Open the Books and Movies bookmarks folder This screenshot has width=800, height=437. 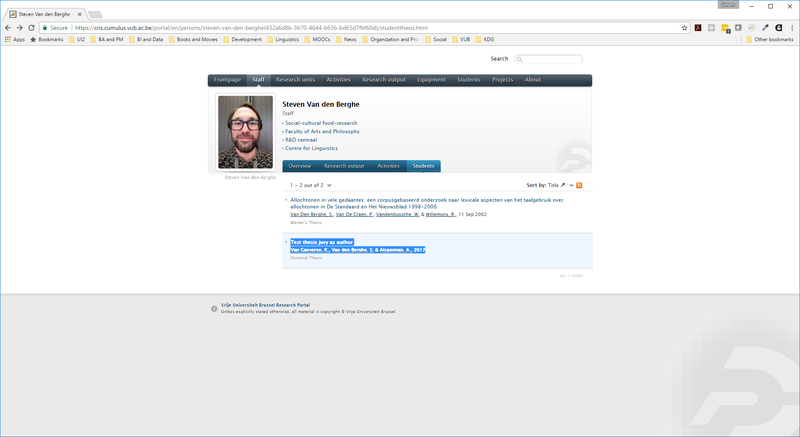(193, 39)
